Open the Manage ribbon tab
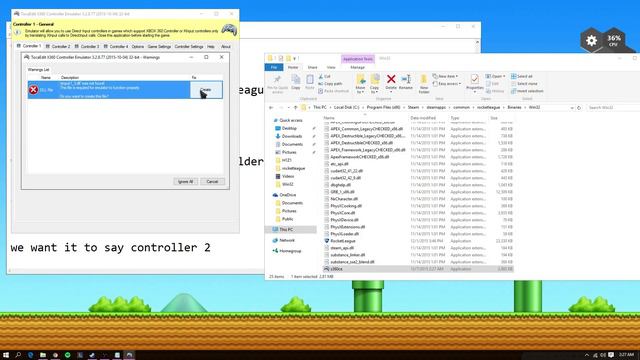The width and height of the screenshot is (640, 360). pos(357,67)
